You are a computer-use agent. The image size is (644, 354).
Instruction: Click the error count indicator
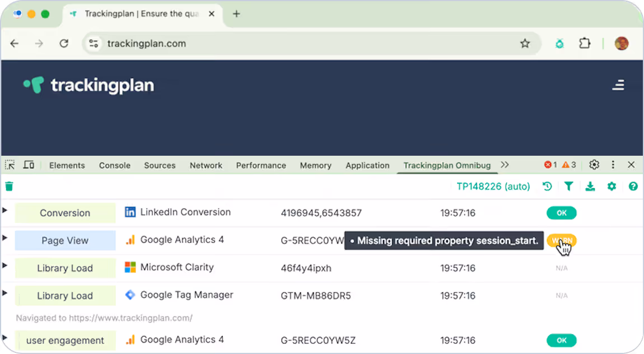coord(550,165)
